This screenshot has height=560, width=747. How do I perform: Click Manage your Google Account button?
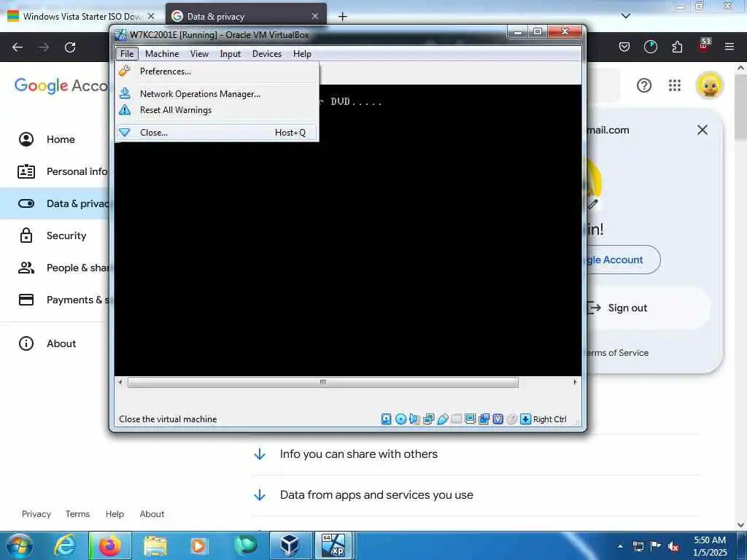click(x=623, y=260)
